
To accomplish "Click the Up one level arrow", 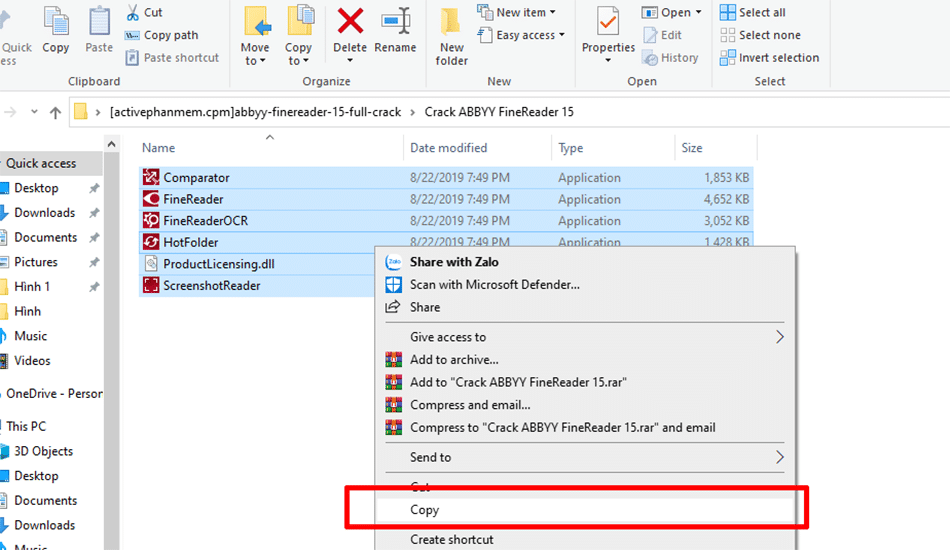I will 55,112.
